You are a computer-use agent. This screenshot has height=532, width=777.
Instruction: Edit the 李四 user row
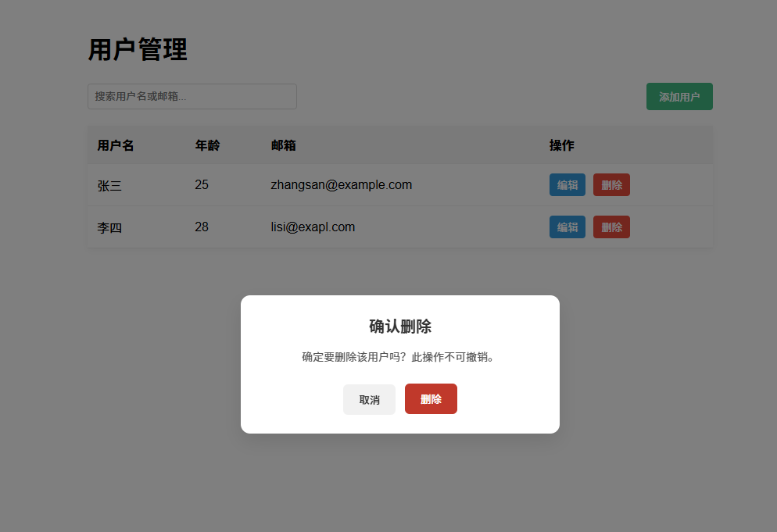click(568, 227)
